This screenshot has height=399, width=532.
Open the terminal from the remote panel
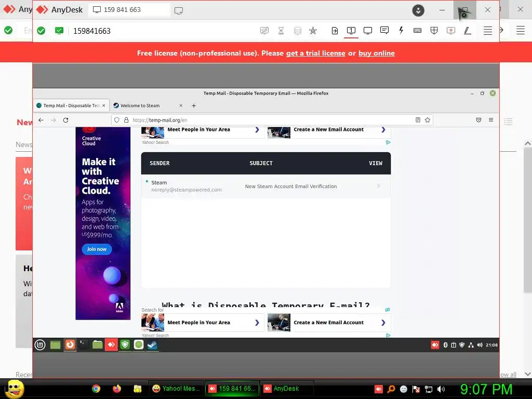pos(83,345)
